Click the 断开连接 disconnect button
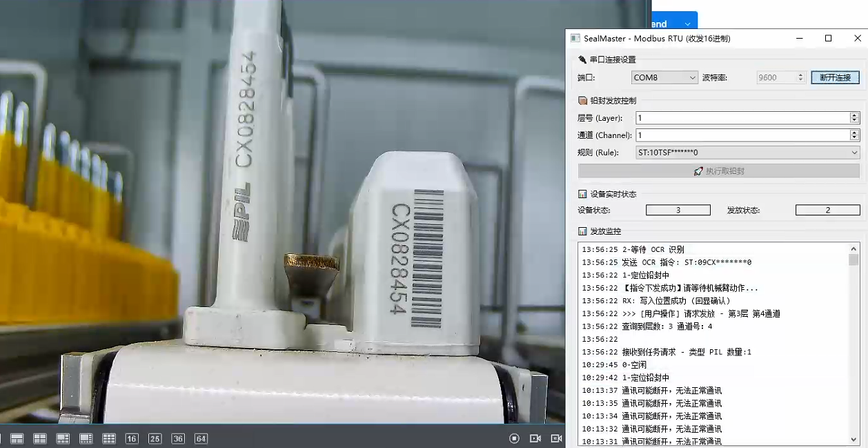This screenshot has height=448, width=868. click(x=836, y=77)
